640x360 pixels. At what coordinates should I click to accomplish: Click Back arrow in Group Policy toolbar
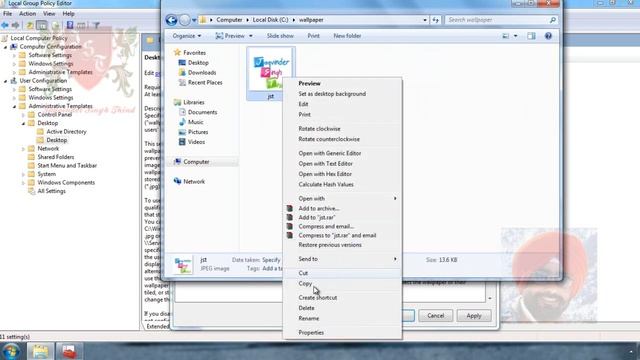pos(5,25)
